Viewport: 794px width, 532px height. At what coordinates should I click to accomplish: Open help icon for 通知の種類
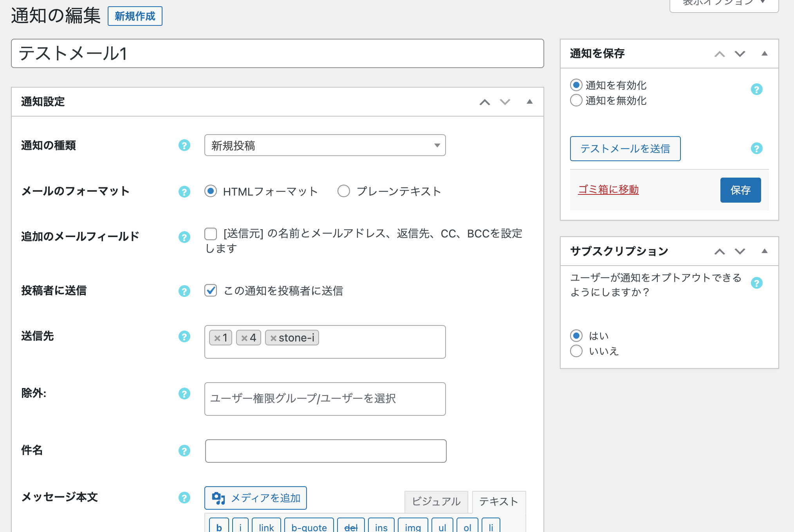[184, 146]
